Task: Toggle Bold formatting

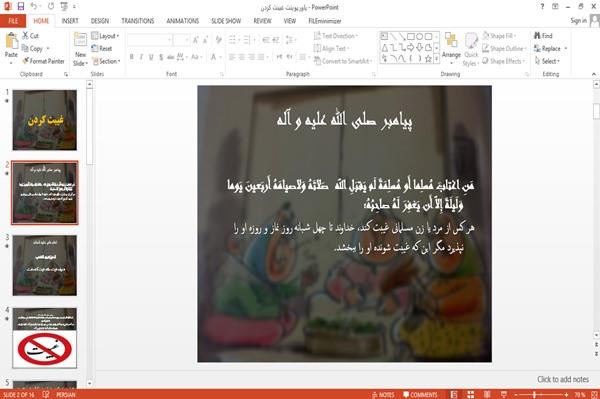Action: click(132, 57)
